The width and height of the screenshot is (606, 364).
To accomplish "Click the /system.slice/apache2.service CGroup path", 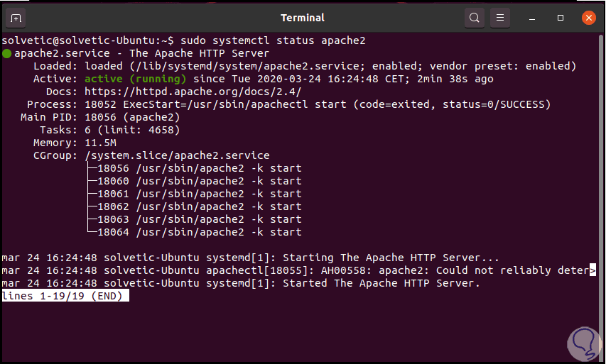I will [x=177, y=155].
